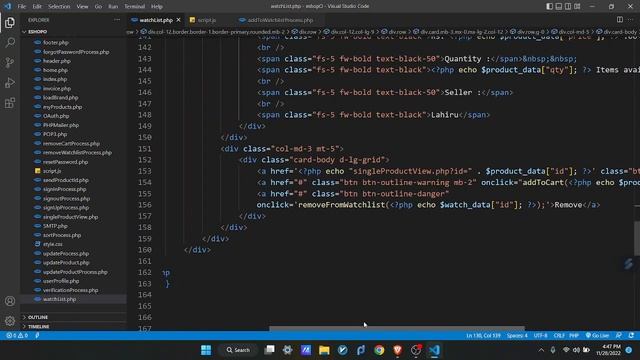The image size is (640, 360).
Task: Click the line and column indicator
Action: tap(483, 336)
